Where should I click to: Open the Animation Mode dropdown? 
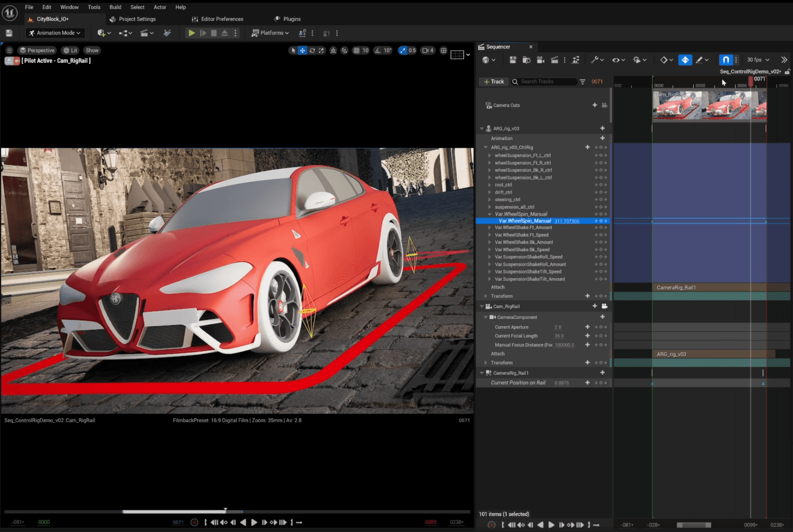pyautogui.click(x=54, y=33)
